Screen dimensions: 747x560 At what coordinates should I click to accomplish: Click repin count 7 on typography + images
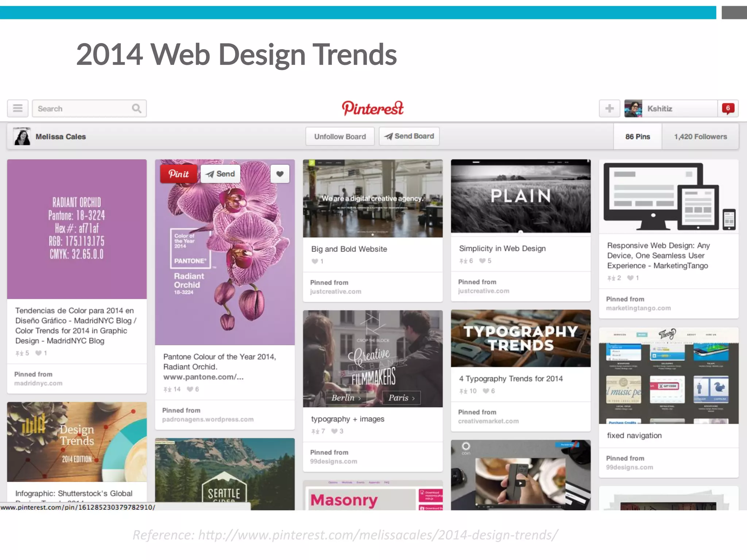[318, 431]
